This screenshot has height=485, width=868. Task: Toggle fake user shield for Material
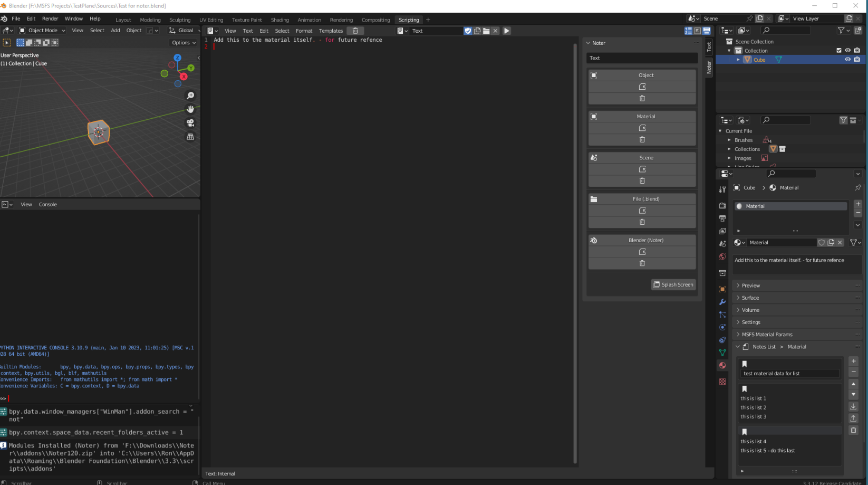coord(821,243)
